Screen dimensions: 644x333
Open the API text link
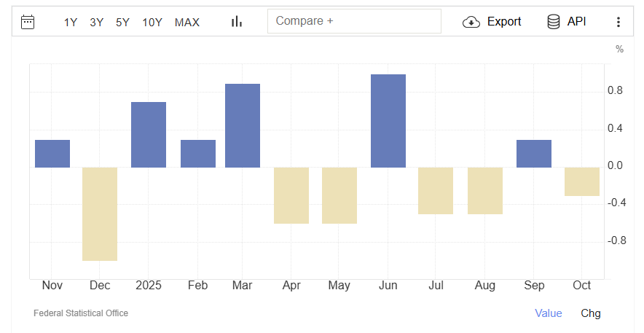click(577, 22)
